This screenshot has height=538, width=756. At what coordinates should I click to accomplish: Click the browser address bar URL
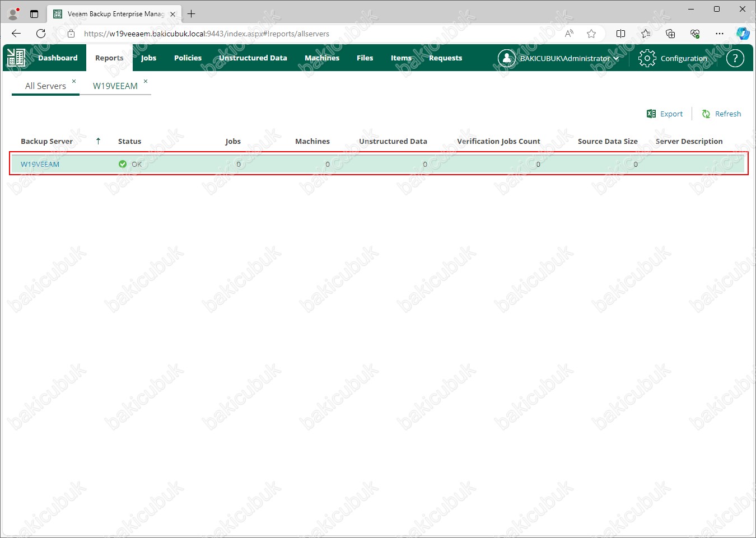coord(207,34)
